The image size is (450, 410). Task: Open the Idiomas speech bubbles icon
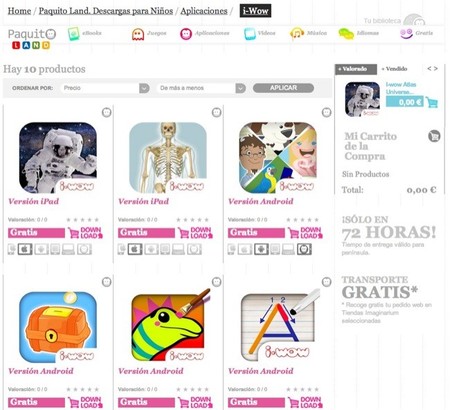tap(346, 34)
